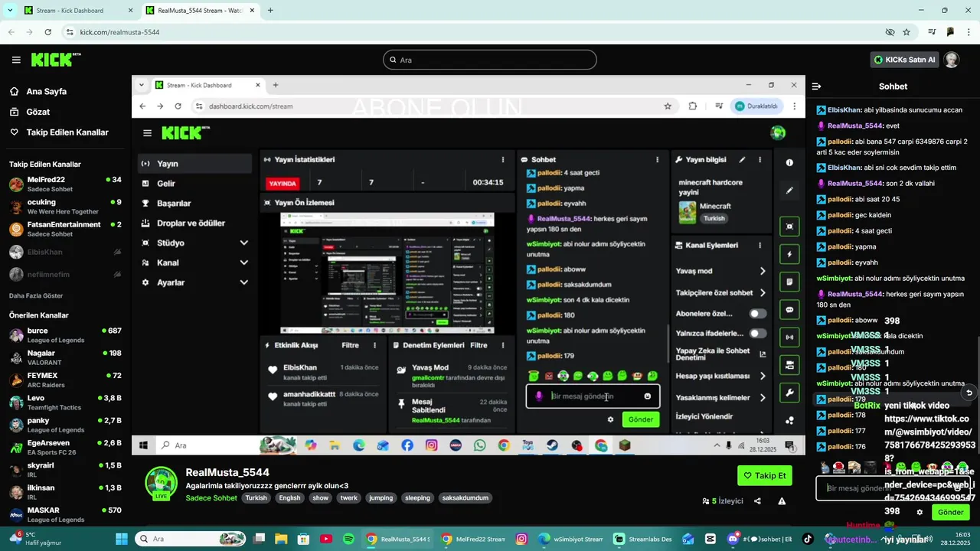
Task: Open a new browser tab
Action: coord(270,11)
